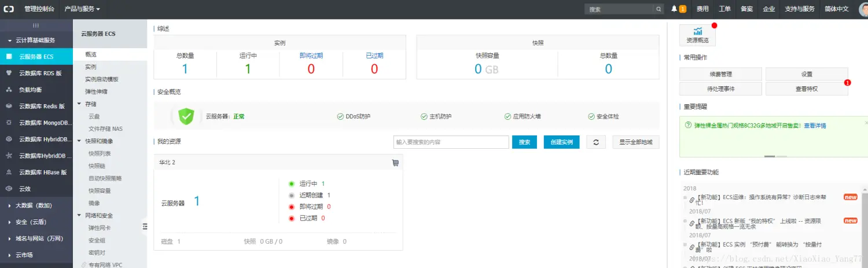Click the grip handle atop left navigation
Screen dimensions: 868x268
coord(36,25)
